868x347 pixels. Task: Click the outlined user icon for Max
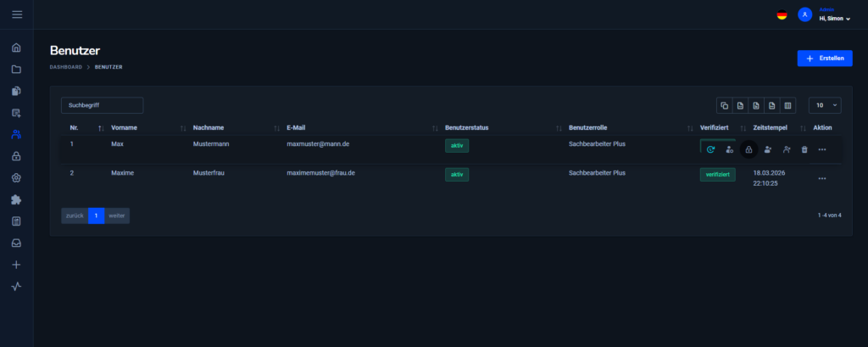point(787,149)
